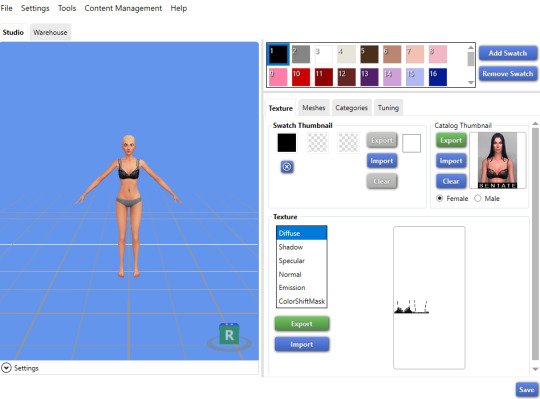Image resolution: width=540 pixels, height=399 pixels.
Task: Click the circled X remove thumbnail icon
Action: tap(287, 167)
